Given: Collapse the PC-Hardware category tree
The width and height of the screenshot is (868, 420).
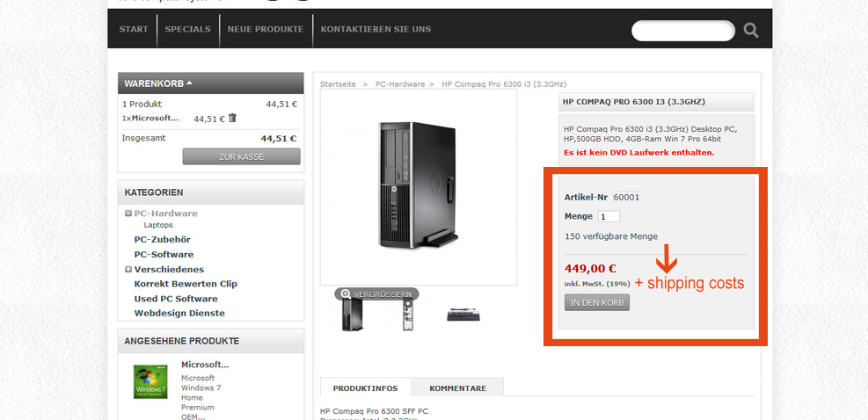Looking at the screenshot, I should 128,214.
